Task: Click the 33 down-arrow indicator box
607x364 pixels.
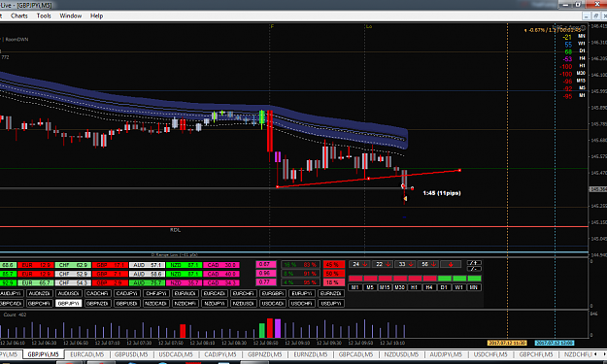Action: tap(405, 264)
